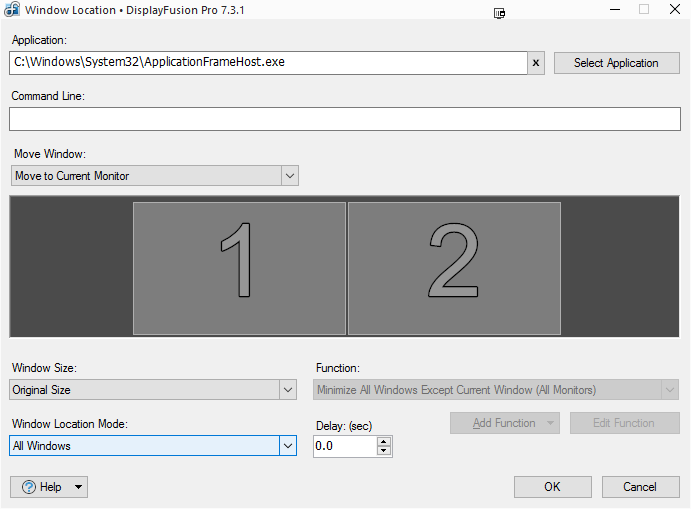The image size is (691, 509).
Task: Confirm the dialog with OK
Action: [x=552, y=487]
